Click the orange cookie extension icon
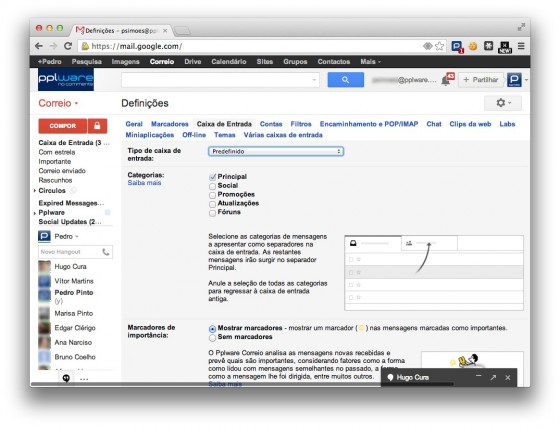 click(473, 46)
